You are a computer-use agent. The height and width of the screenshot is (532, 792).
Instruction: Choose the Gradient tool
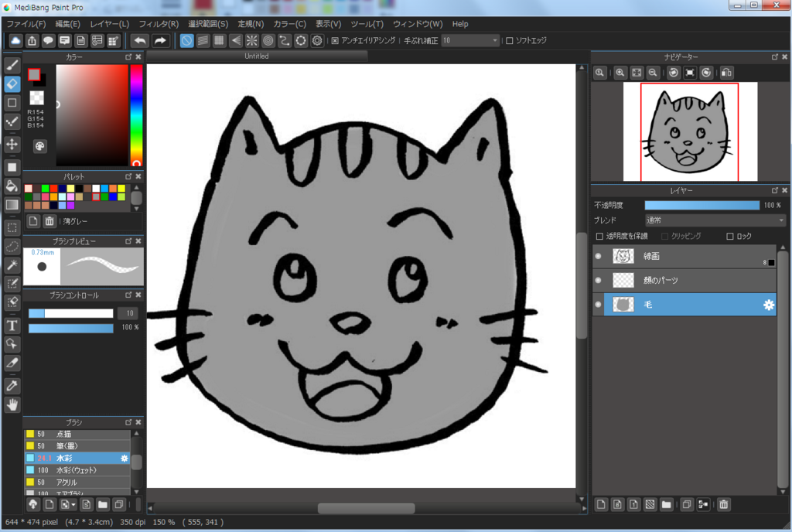(12, 205)
